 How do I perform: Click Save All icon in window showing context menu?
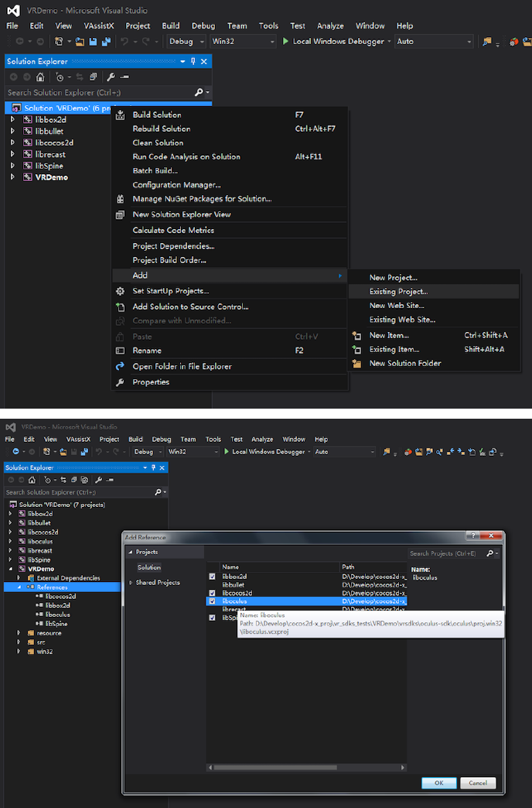(x=106, y=41)
